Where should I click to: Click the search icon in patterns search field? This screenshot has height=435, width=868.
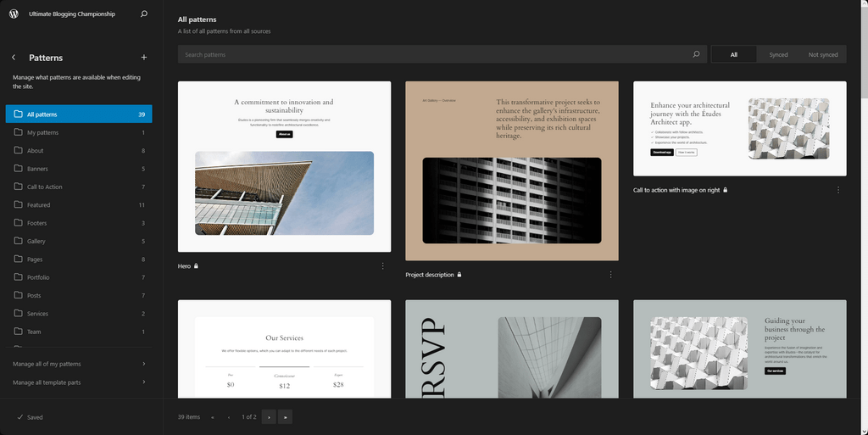[696, 54]
